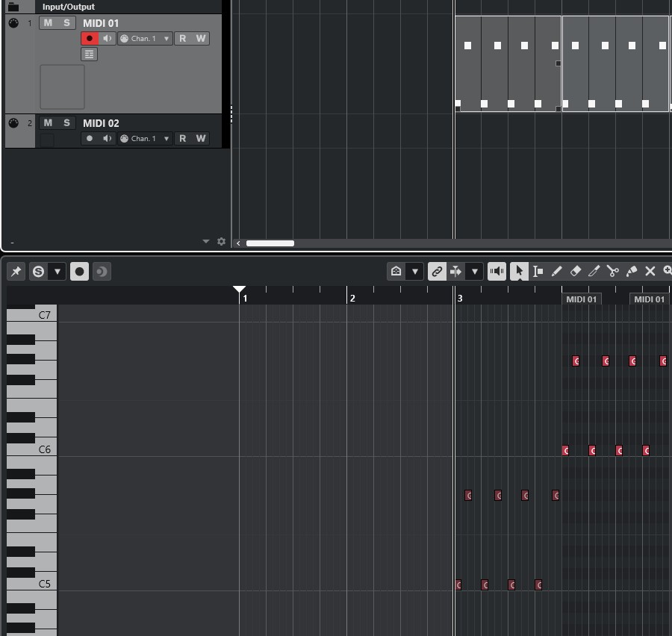Screen dimensions: 672x636
Task: Select the Zoom magnifier tool
Action: point(668,271)
